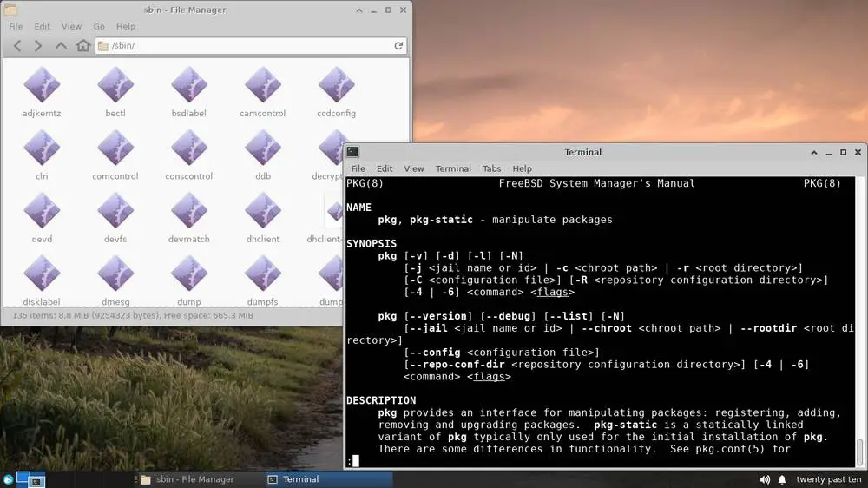Select the dumpfs file icon
Screen dimensions: 868x488
[x=262, y=274]
